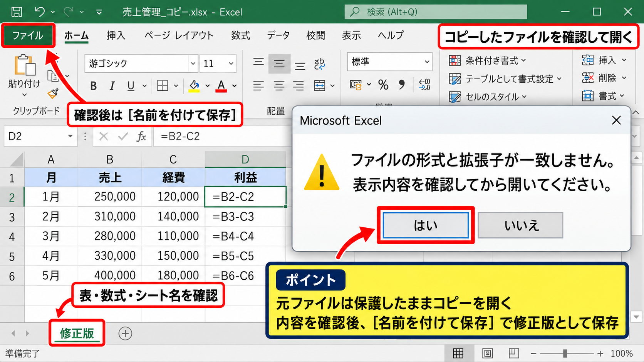Click the accounting currency format icon

pyautogui.click(x=356, y=85)
